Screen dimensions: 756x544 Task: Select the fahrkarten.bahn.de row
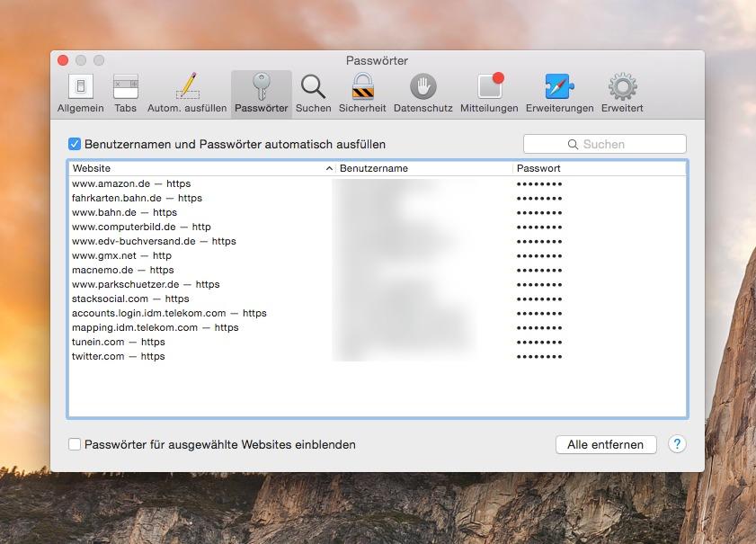[378, 198]
